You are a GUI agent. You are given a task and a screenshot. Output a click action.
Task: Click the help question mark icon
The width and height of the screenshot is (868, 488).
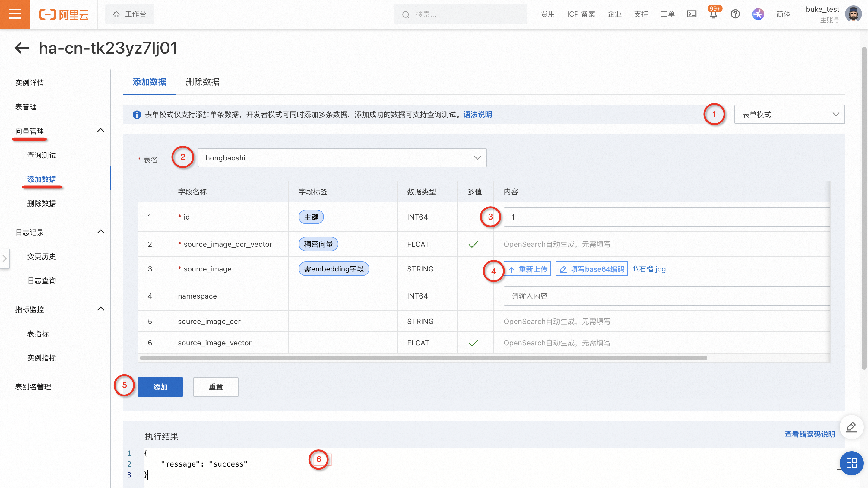[x=735, y=14]
